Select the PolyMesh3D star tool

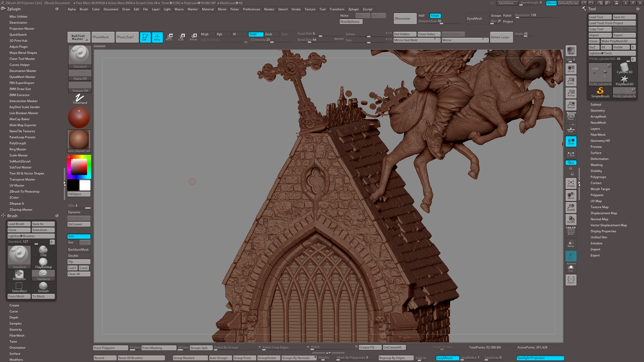pyautogui.click(x=624, y=80)
